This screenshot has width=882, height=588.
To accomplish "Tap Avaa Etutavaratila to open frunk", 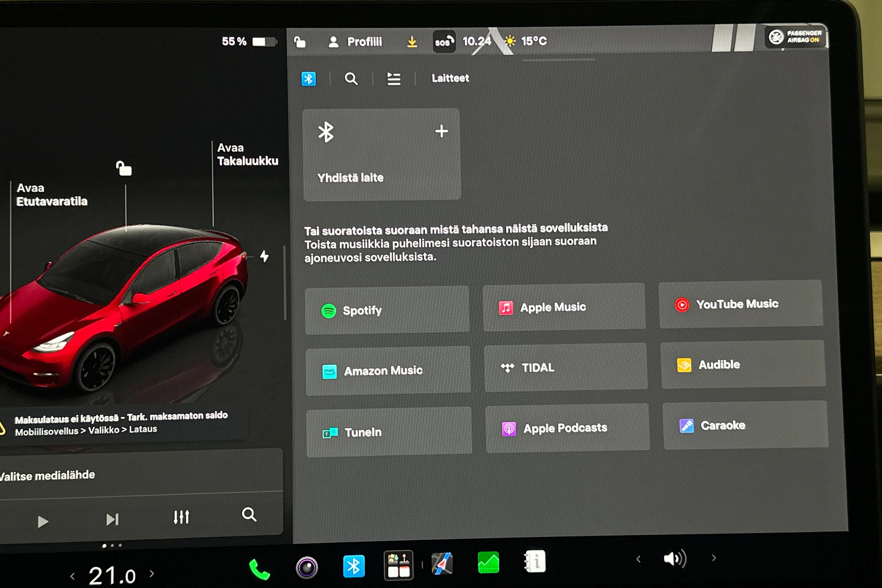I will pyautogui.click(x=52, y=195).
